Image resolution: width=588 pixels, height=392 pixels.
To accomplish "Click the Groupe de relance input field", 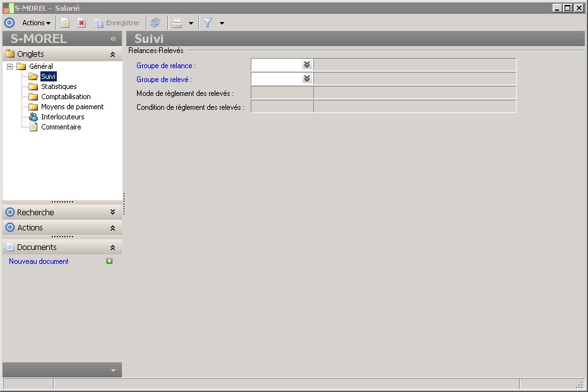I will (x=277, y=65).
